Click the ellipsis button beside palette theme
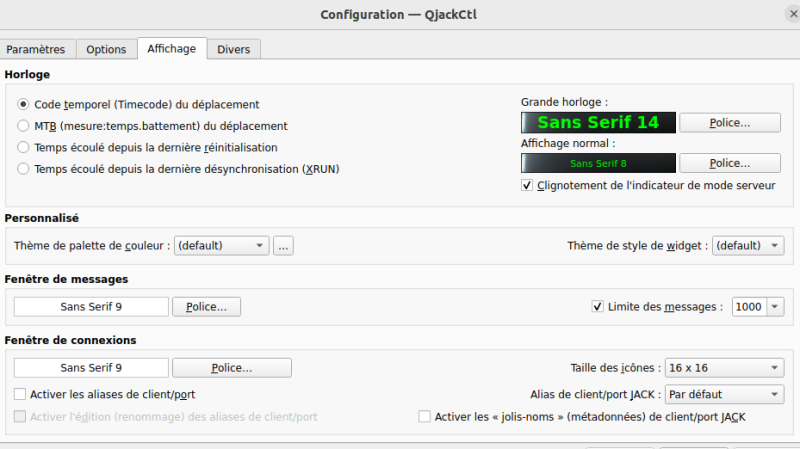Viewport: 800px width, 449px height. click(x=283, y=245)
